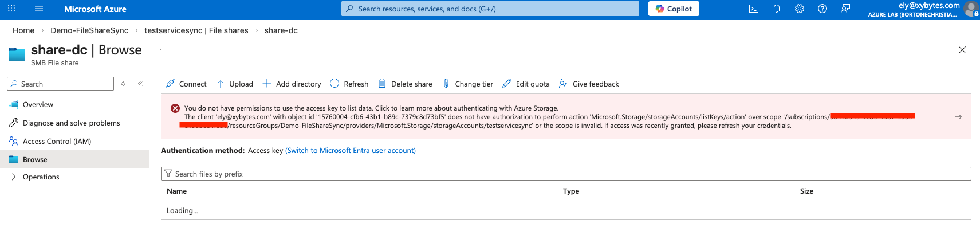Click Upload toolbar button

235,84
